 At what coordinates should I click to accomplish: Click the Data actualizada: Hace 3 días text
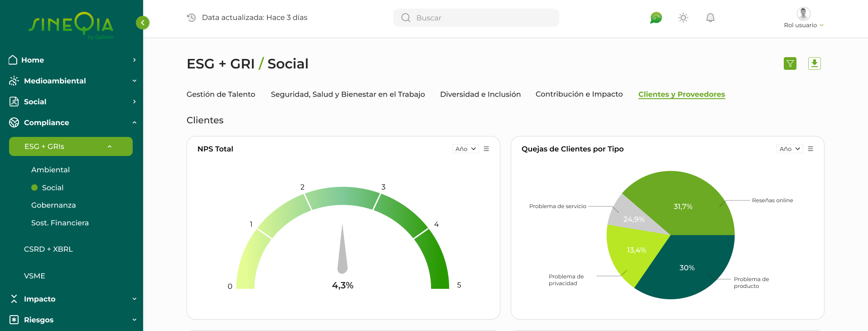click(254, 18)
